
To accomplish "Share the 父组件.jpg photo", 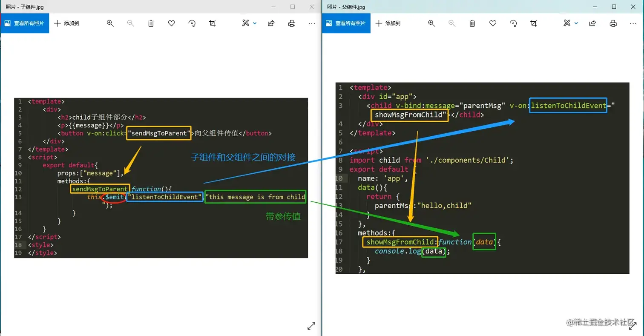I will click(592, 23).
